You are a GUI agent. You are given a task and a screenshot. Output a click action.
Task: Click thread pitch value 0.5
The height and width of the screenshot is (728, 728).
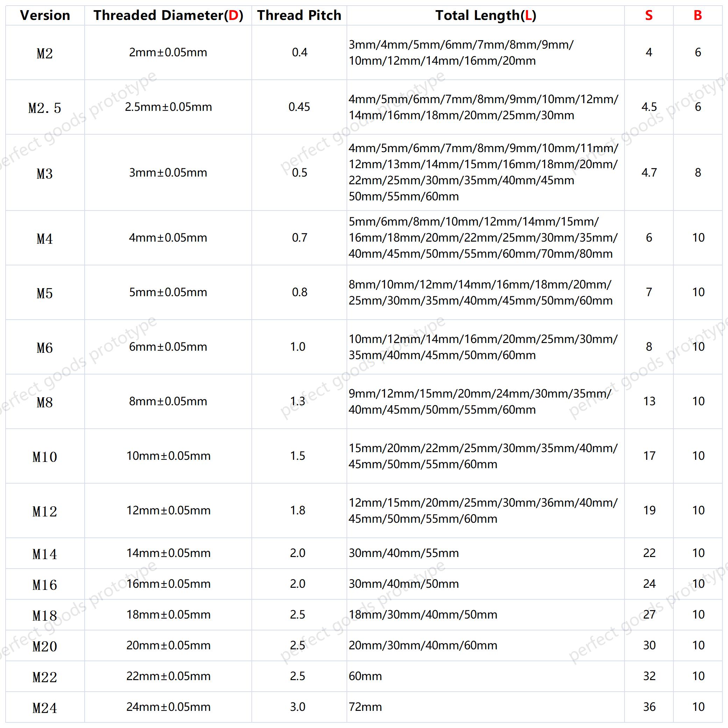(300, 173)
